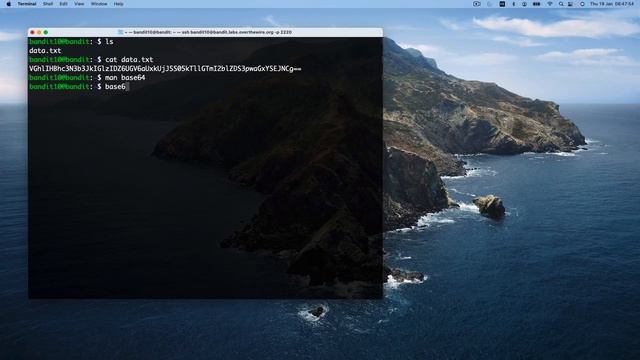The image size is (640, 360).
Task: Click the screen recording status icon
Action: 476,4
